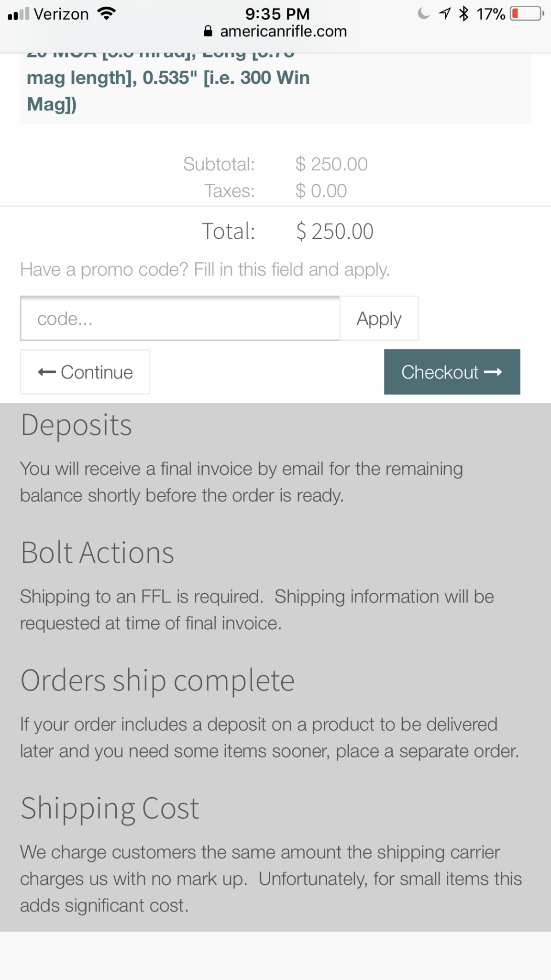Tap the Verizon carrier label

click(61, 14)
